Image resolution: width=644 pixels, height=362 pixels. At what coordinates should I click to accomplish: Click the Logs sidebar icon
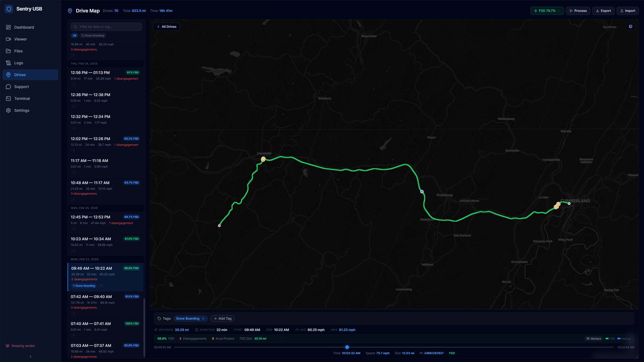click(x=8, y=63)
